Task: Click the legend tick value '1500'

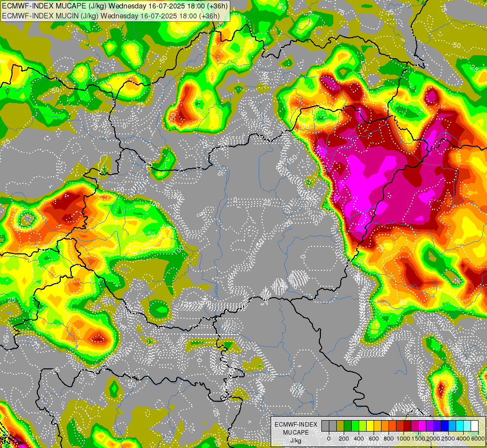Action: tap(419, 439)
